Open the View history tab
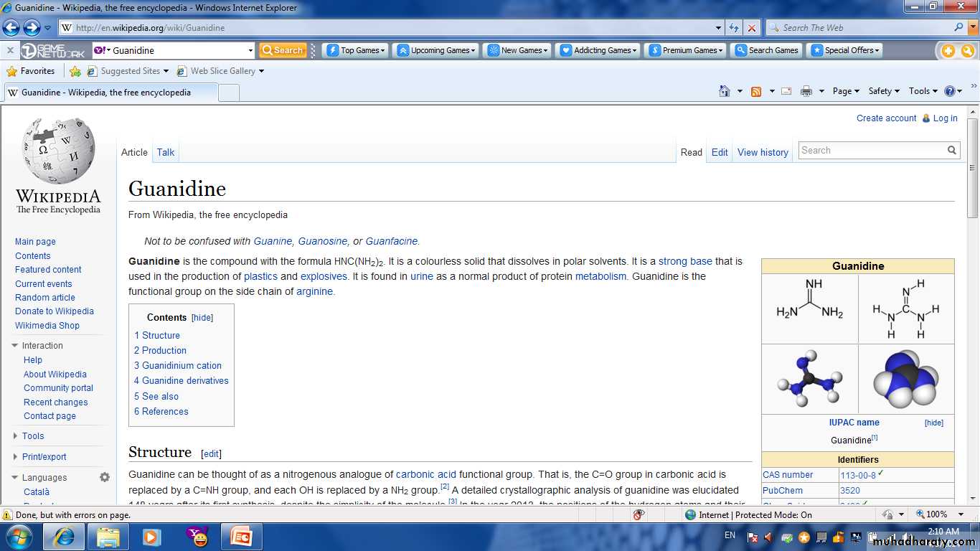This screenshot has width=980, height=551. [763, 152]
